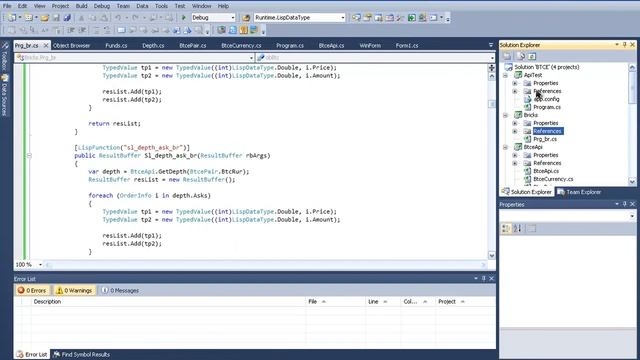Click the code editor vertical scrollbar thumb

click(x=492, y=104)
